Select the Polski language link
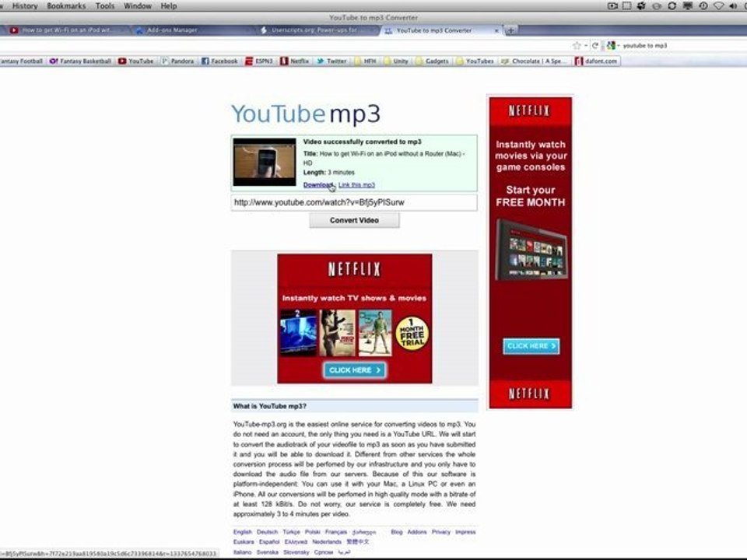Image resolution: width=747 pixels, height=560 pixels. pos(313,532)
